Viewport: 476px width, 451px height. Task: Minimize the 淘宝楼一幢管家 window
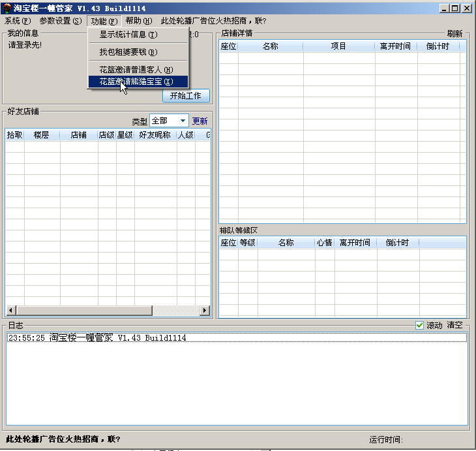coord(445,8)
